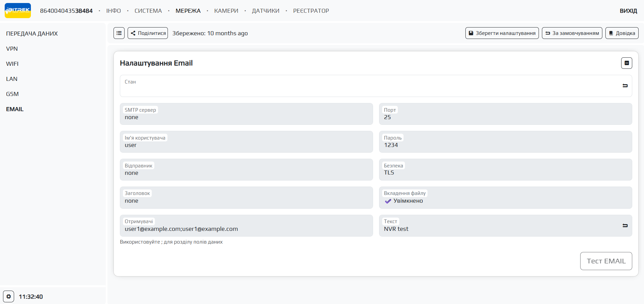644x304 pixels.
Task: Save settings with Зберегти налаштування
Action: (x=502, y=33)
